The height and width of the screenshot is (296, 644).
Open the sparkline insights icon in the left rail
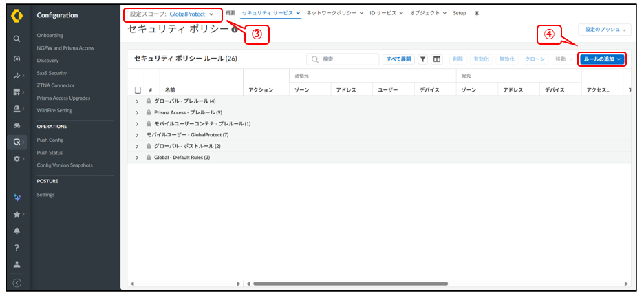17,76
